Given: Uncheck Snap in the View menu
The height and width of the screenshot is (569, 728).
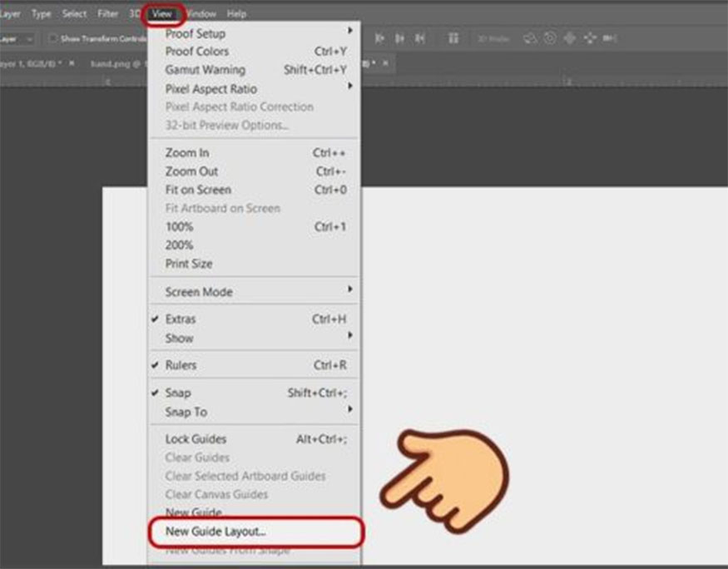Looking at the screenshot, I should (x=178, y=393).
